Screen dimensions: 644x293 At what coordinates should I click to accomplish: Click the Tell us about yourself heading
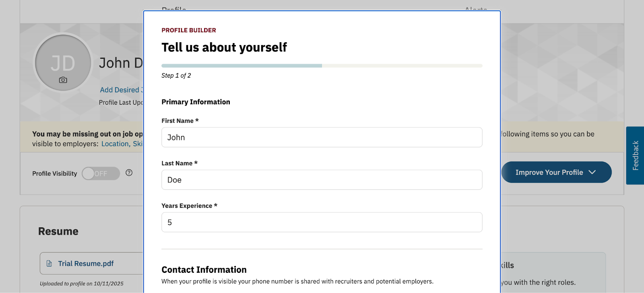[224, 47]
